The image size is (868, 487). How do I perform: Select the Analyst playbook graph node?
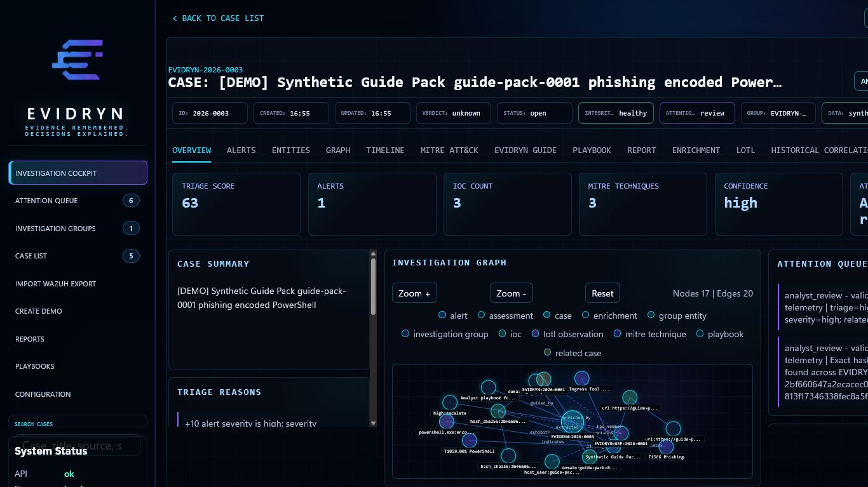pos(488,387)
